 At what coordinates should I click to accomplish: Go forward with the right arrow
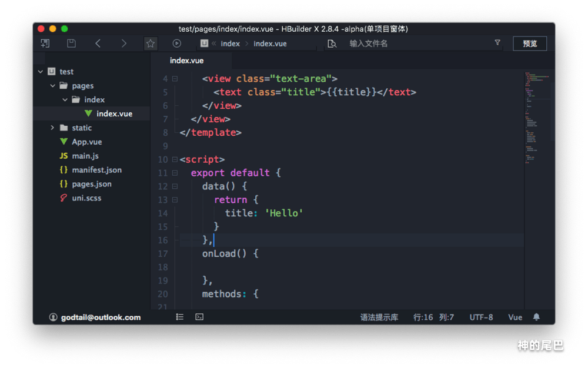point(123,44)
